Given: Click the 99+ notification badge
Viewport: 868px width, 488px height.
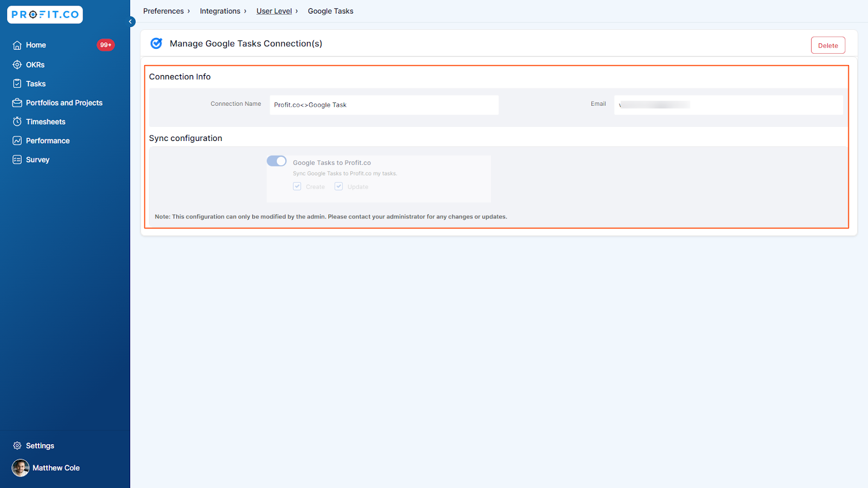Looking at the screenshot, I should (x=106, y=45).
